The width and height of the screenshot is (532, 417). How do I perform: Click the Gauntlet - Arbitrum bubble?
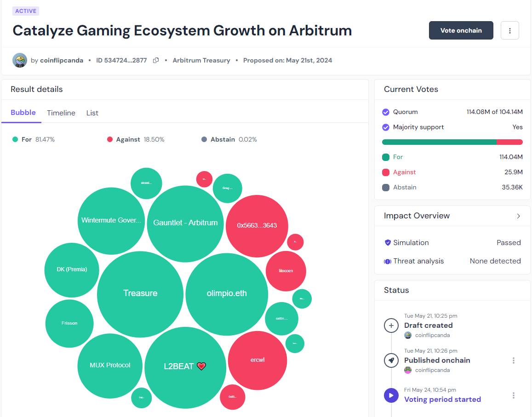click(x=185, y=223)
